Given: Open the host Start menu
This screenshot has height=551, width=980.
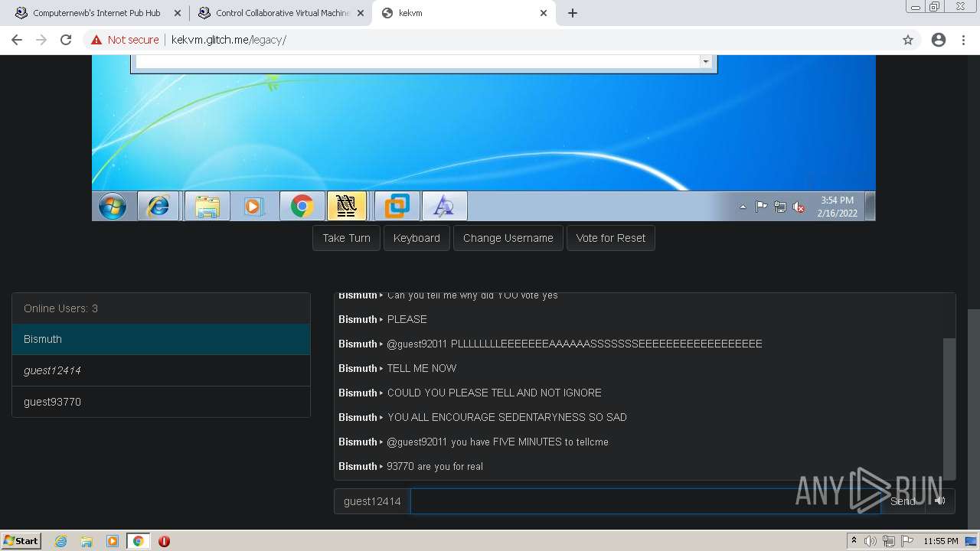Looking at the screenshot, I should coord(21,541).
